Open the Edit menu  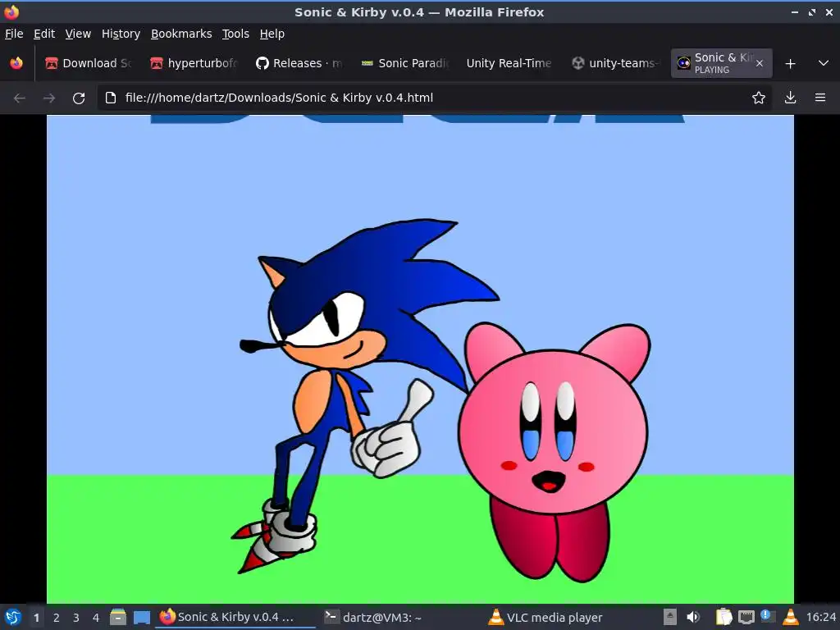(x=44, y=34)
